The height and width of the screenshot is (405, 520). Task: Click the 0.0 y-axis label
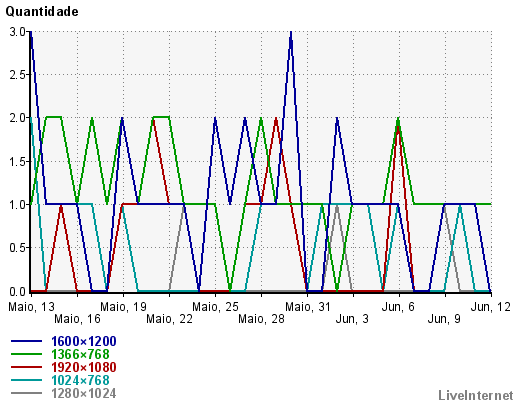(x=17, y=292)
